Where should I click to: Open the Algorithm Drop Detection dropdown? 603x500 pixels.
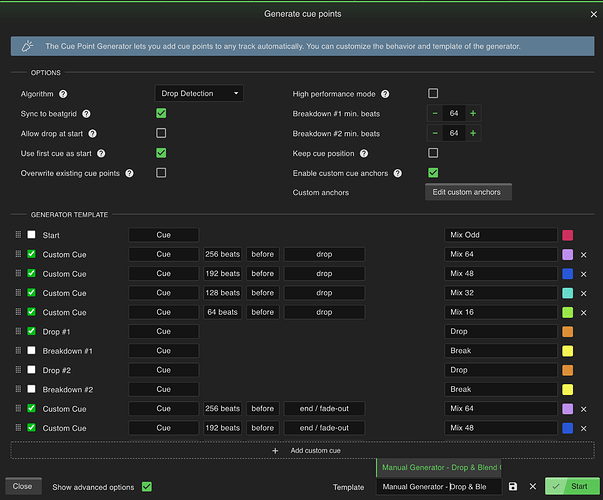200,94
